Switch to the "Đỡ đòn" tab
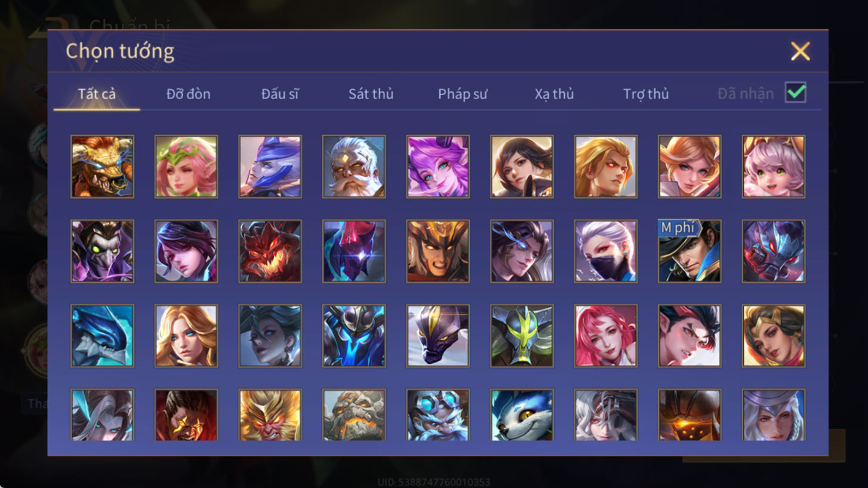Screen dimensions: 868x488 pyautogui.click(x=189, y=94)
